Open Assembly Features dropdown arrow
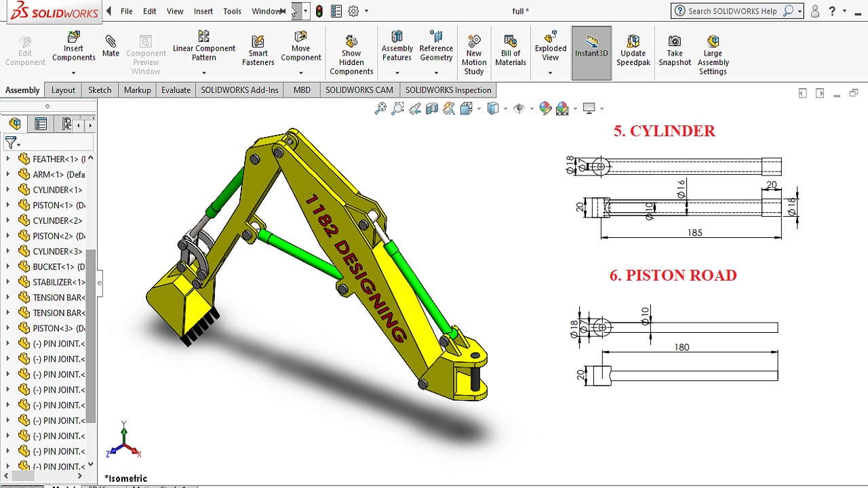The image size is (868, 488). point(397,72)
